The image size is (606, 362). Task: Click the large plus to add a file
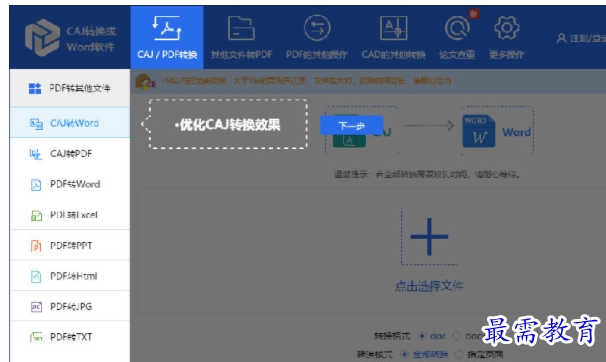click(x=429, y=237)
